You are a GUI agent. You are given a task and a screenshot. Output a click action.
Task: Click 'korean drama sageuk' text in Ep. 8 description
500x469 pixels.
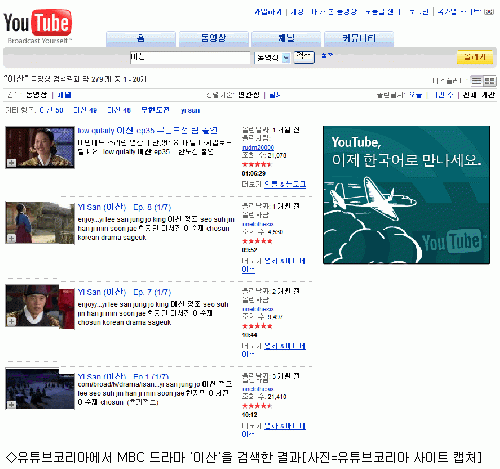point(112,237)
